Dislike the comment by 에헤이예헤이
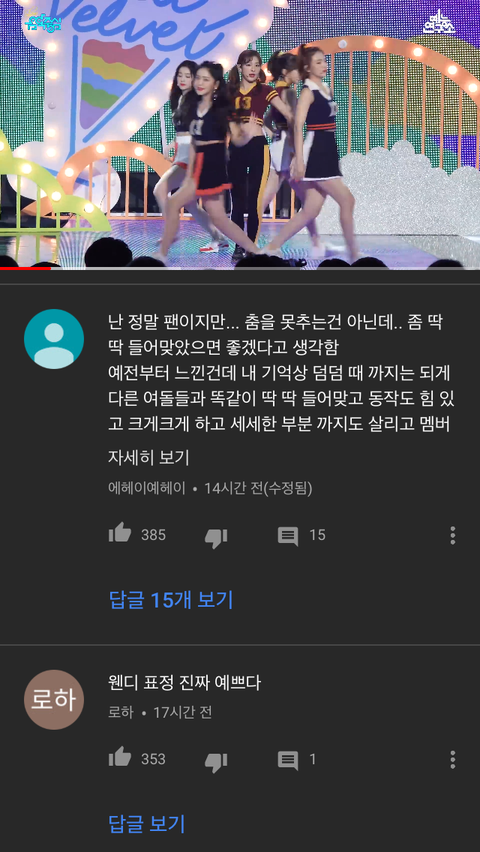Screen dimensions: 480x852 [216, 537]
